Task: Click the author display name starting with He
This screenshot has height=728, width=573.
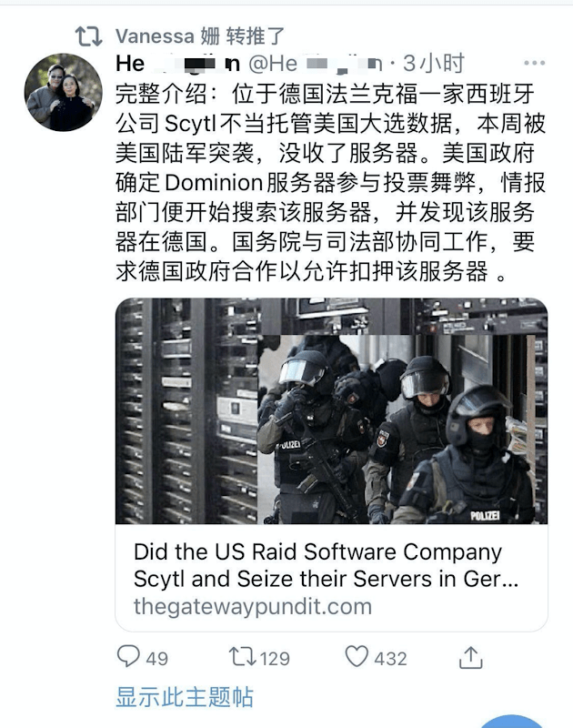Action: pyautogui.click(x=177, y=64)
